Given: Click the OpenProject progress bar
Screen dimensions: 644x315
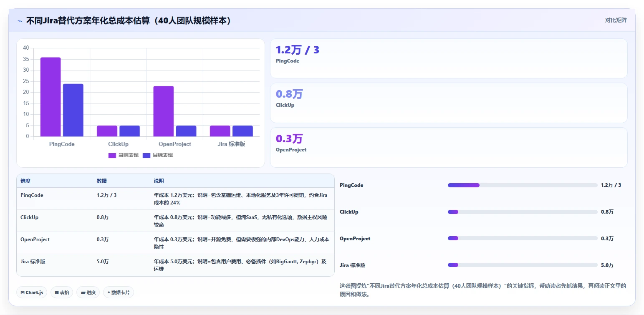Looking at the screenshot, I should tap(523, 239).
